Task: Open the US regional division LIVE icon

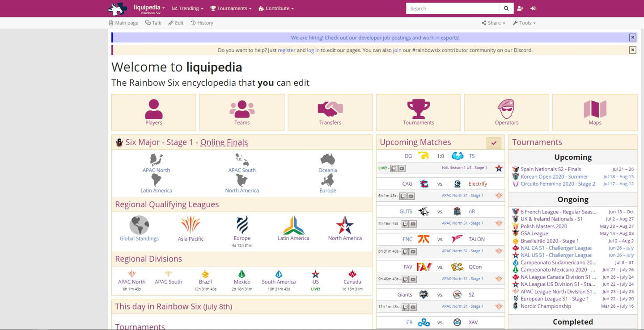Action: click(315, 274)
